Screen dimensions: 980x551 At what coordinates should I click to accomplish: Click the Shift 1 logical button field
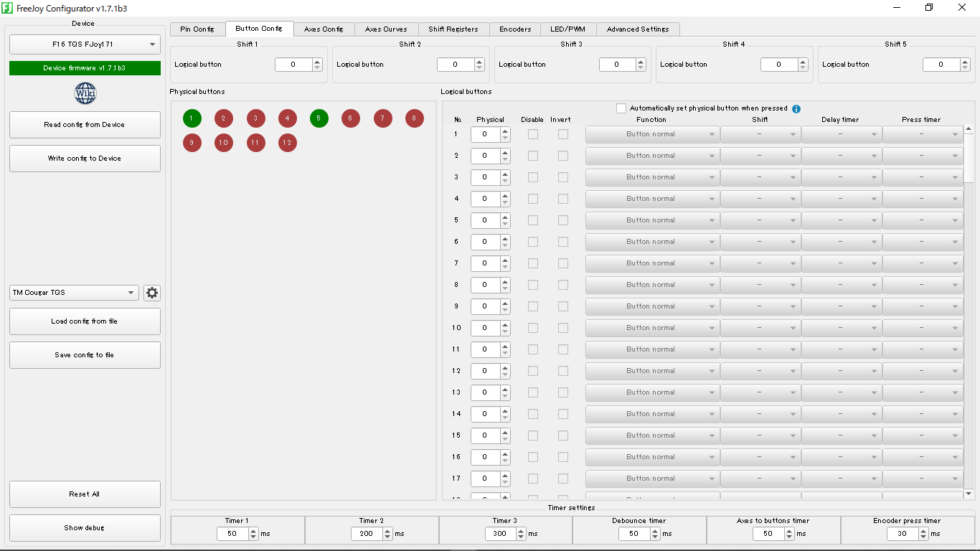click(x=293, y=65)
